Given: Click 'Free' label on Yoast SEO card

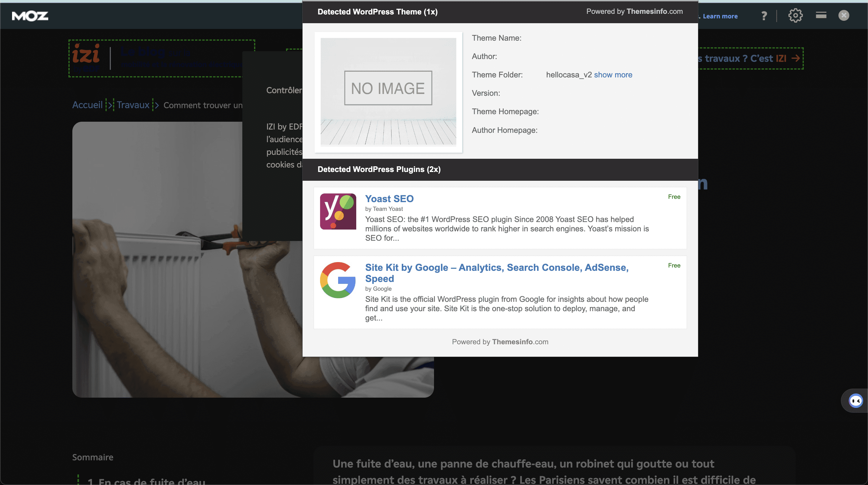Looking at the screenshot, I should [x=674, y=197].
